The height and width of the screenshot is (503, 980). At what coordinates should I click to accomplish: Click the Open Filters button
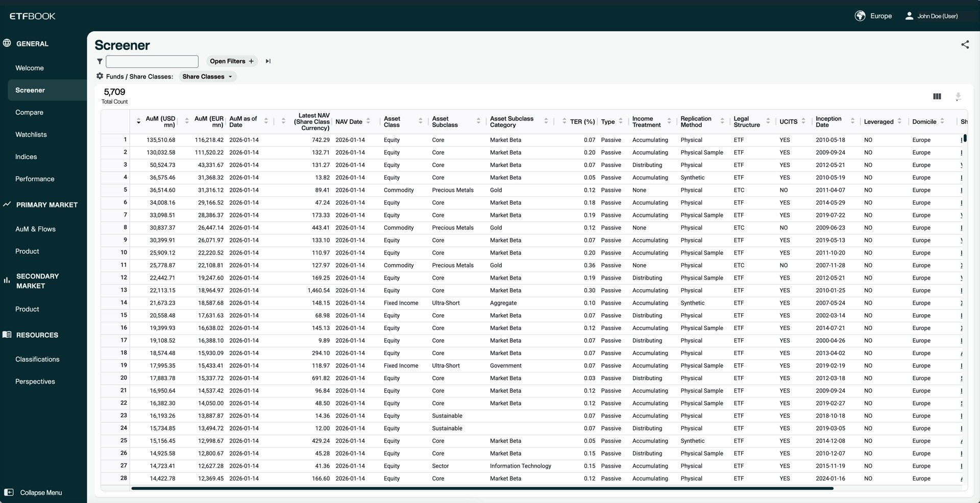point(232,61)
